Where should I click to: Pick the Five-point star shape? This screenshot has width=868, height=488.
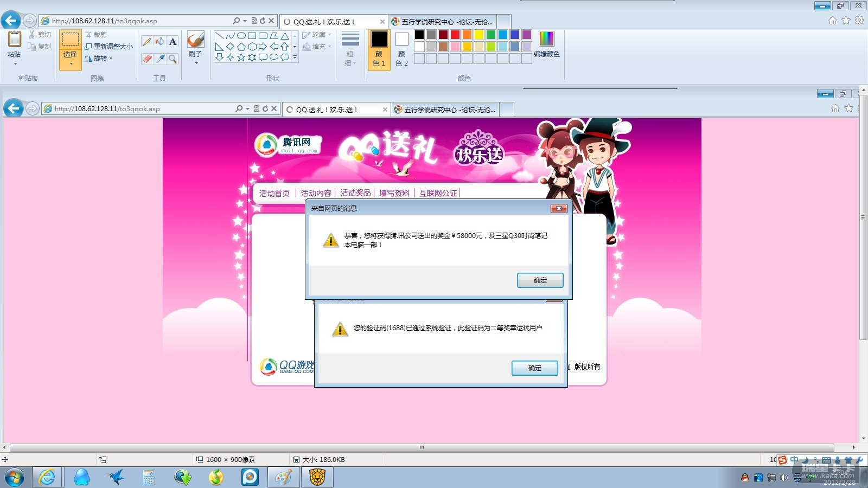click(x=241, y=57)
